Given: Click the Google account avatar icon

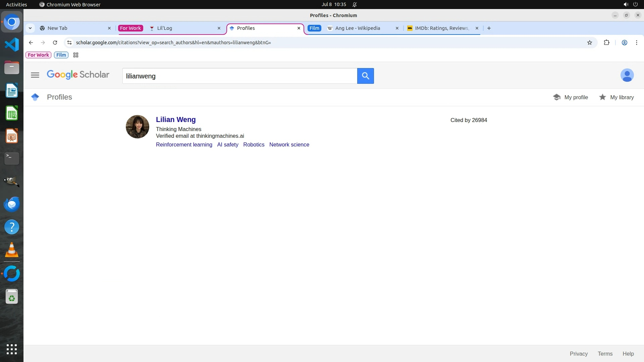Looking at the screenshot, I should [x=627, y=75].
